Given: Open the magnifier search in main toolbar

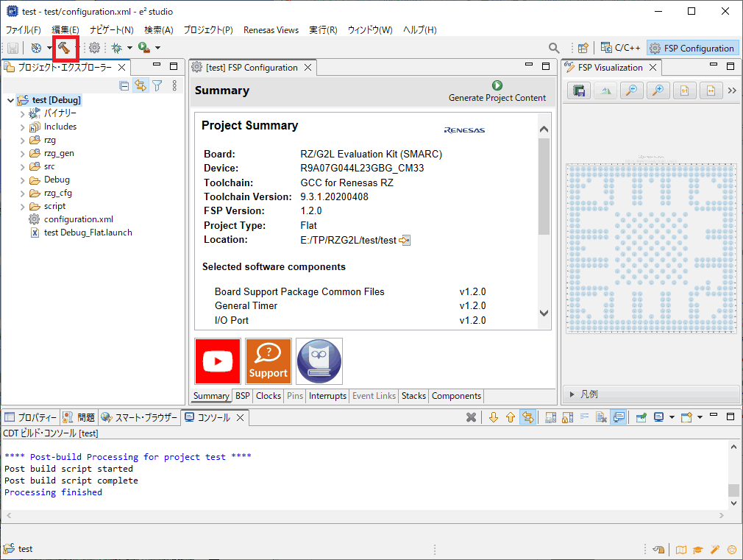Looking at the screenshot, I should point(554,48).
